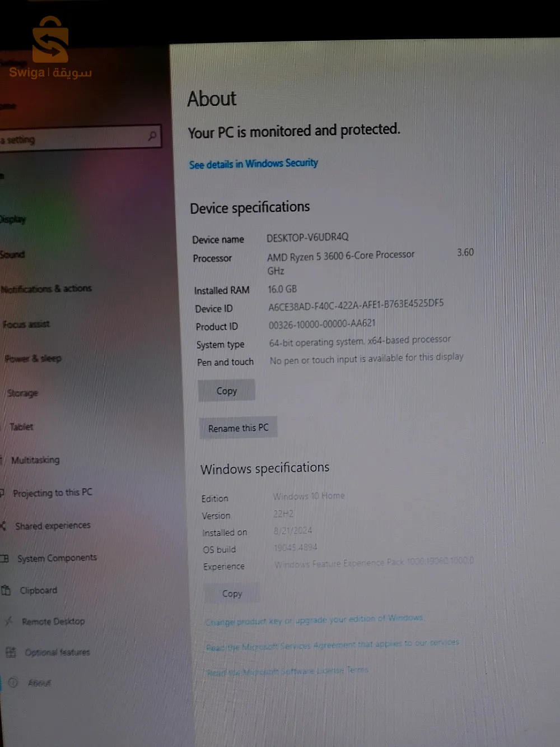Open See details in Windows Security link
The height and width of the screenshot is (747, 560).
coord(253,164)
